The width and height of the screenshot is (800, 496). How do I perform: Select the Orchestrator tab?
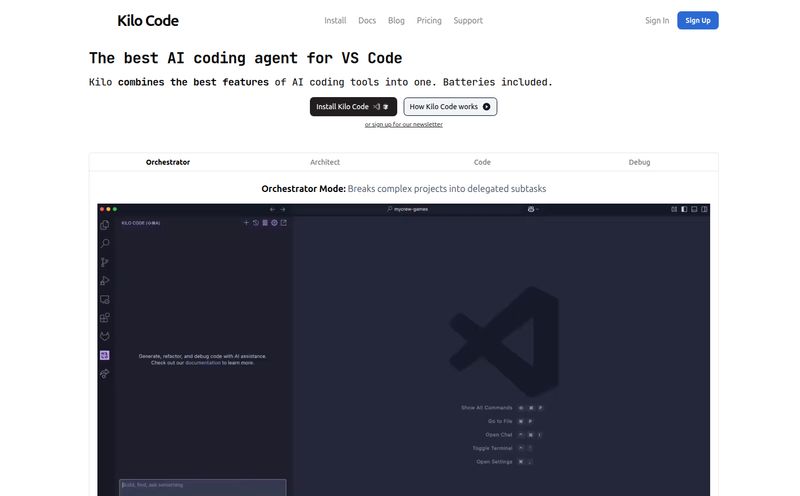tap(168, 162)
